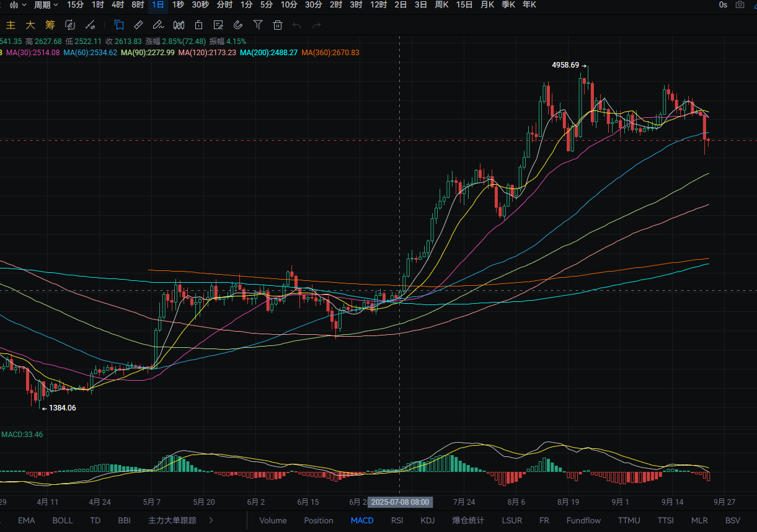Click the magnet snap icon

238,25
